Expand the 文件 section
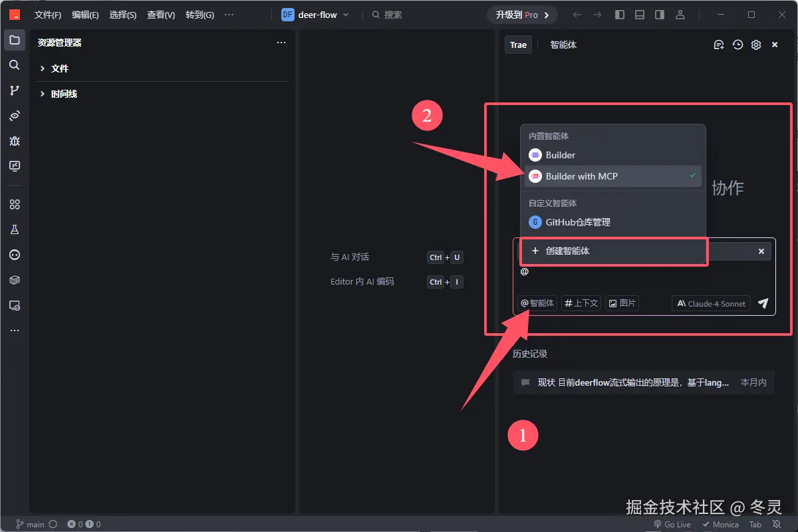This screenshot has height=532, width=798. tap(162, 68)
